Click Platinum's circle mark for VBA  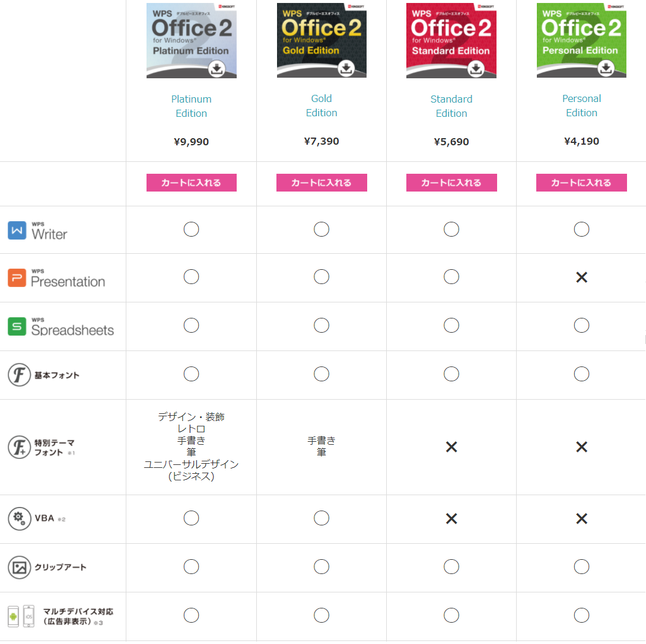(191, 518)
